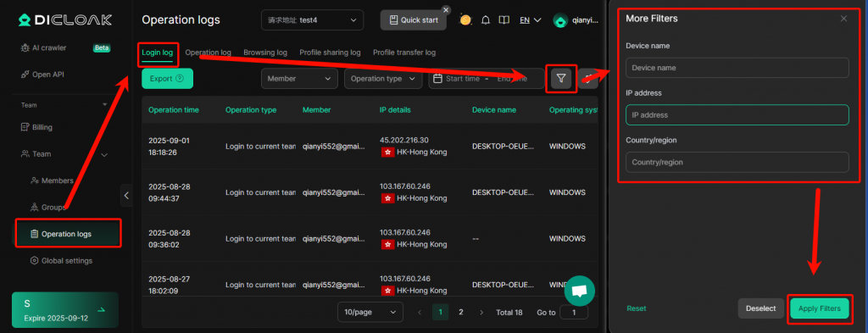Viewport: 868px width, 333px height.
Task: Focus the Device name input field
Action: click(737, 68)
